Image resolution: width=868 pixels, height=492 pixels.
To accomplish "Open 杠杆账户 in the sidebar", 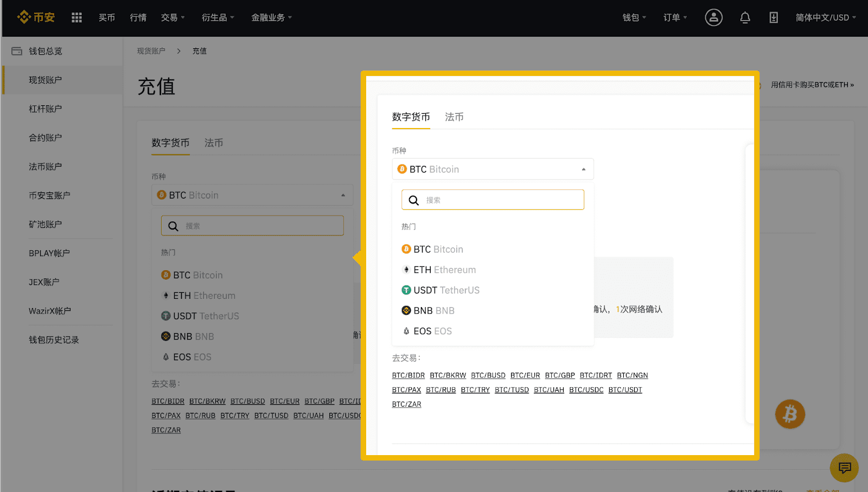I will (x=46, y=108).
